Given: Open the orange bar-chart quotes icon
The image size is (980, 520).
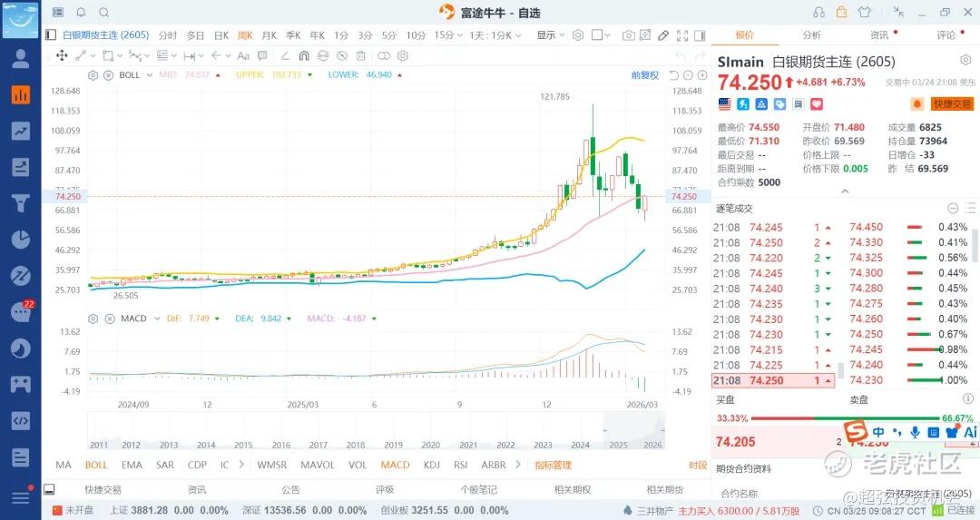Looking at the screenshot, I should [x=21, y=95].
